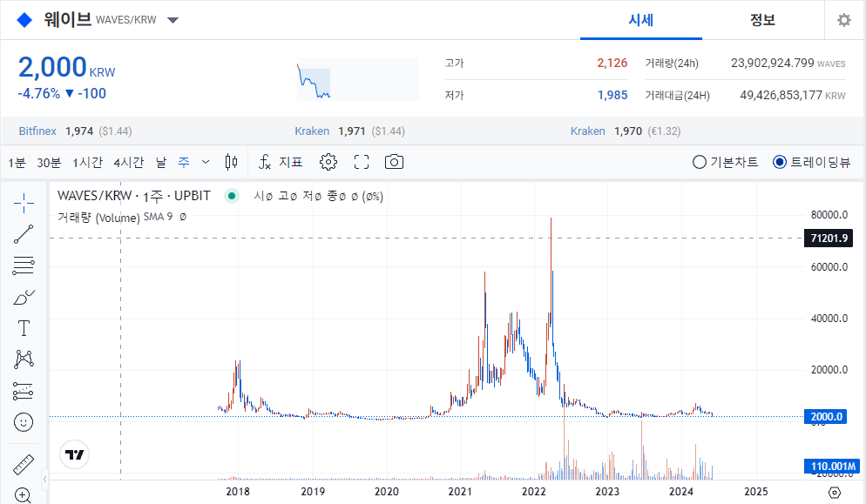Image resolution: width=866 pixels, height=504 pixels.
Task: Change candlestick chart style
Action: pyautogui.click(x=232, y=162)
